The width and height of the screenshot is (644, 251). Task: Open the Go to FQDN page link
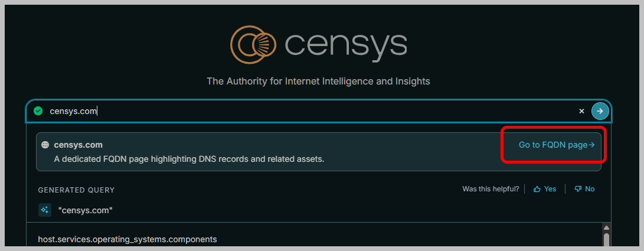(557, 145)
